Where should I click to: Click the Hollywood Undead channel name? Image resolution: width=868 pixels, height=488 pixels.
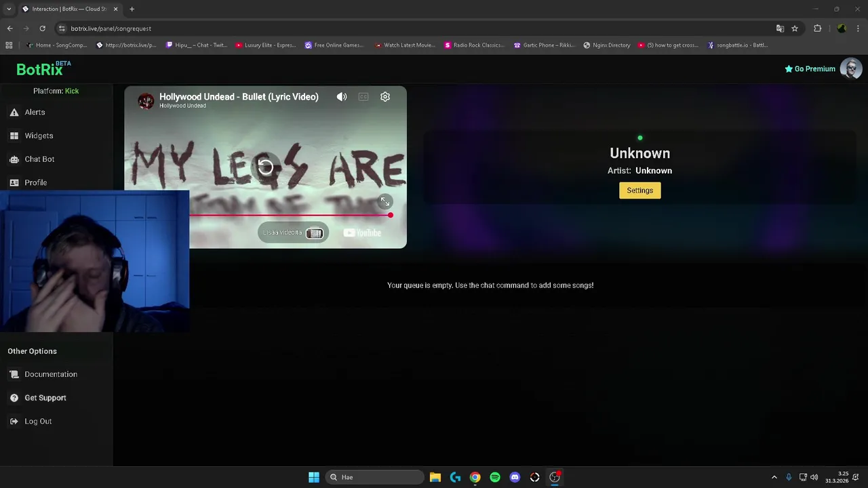point(182,106)
